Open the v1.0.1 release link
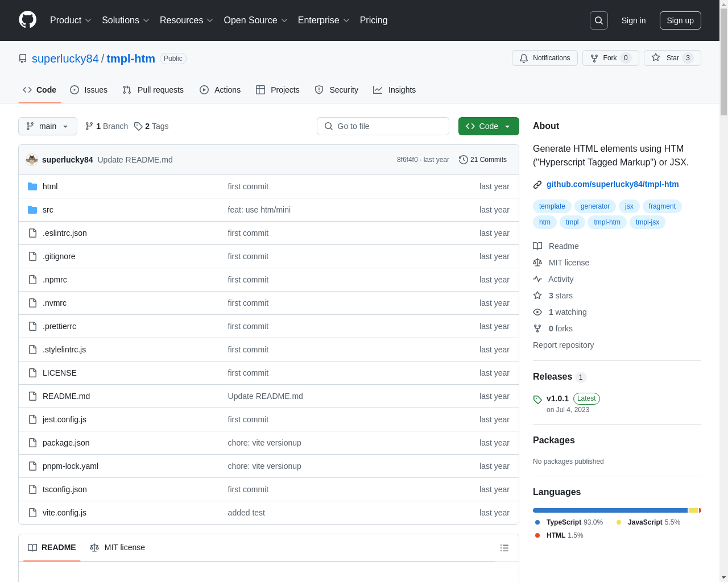728x582 pixels. pyautogui.click(x=557, y=398)
